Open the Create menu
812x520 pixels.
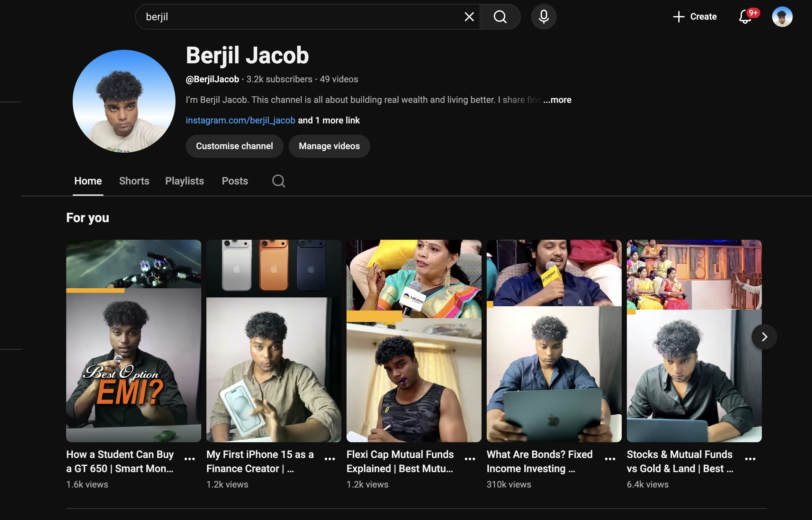[695, 16]
